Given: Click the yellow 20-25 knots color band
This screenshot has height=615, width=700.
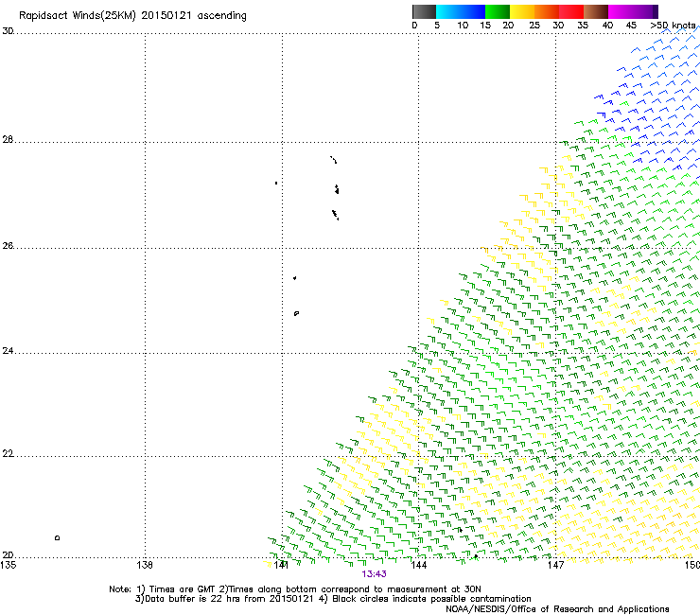Looking at the screenshot, I should 522,11.
